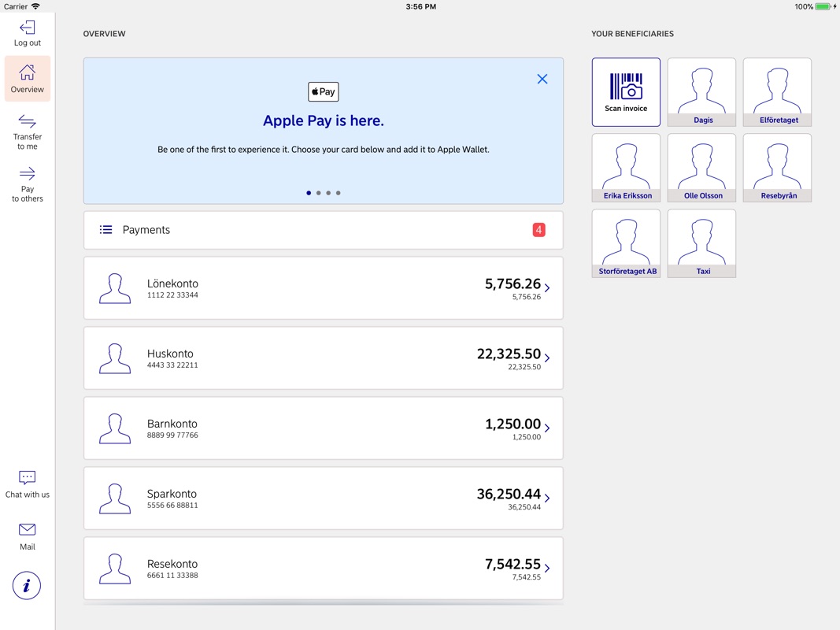840x630 pixels.
Task: Tap the information circle icon
Action: [x=27, y=585]
